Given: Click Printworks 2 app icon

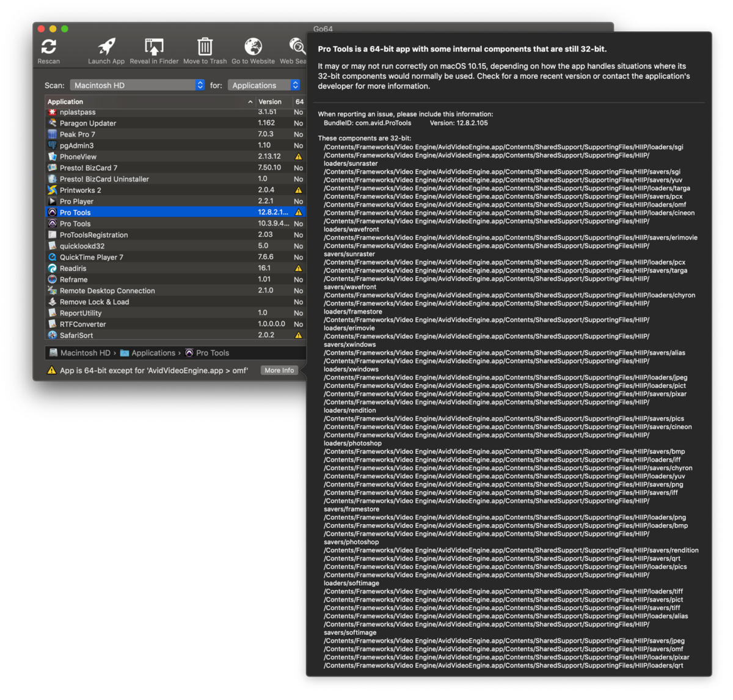Looking at the screenshot, I should click(x=53, y=191).
